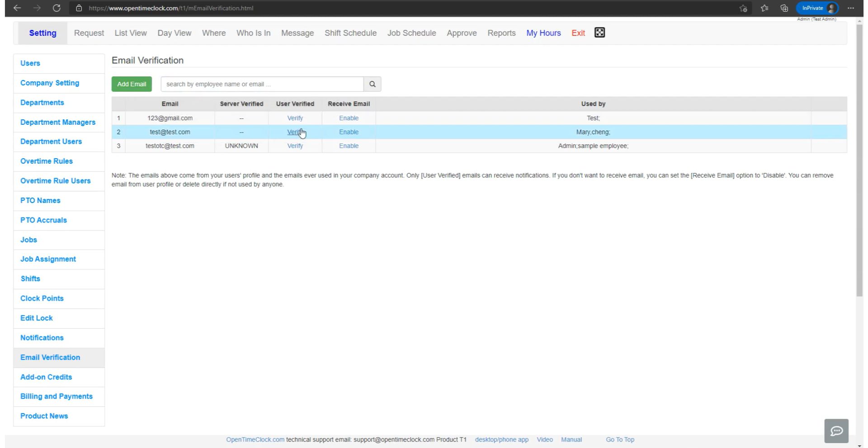
Task: Open the favorites list icon
Action: pos(764,8)
